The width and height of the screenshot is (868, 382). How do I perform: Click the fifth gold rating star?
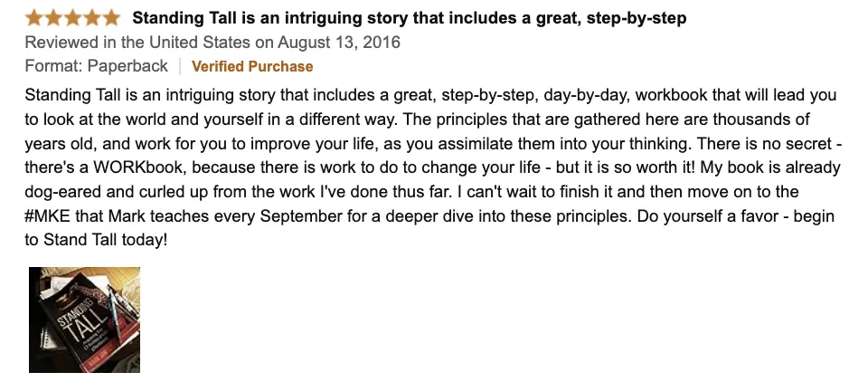(x=111, y=18)
